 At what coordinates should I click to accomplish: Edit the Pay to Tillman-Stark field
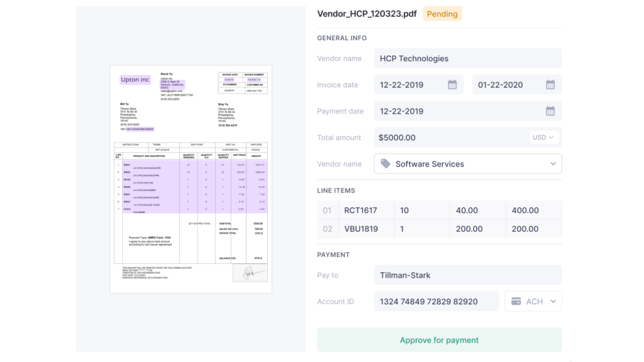coord(468,275)
